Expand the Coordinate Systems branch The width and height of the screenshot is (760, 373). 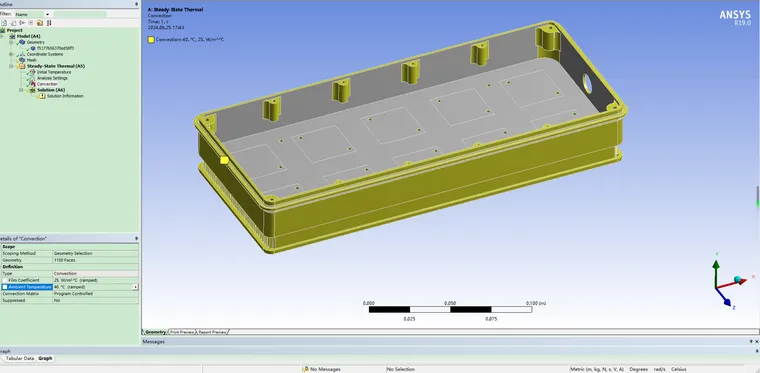11,54
